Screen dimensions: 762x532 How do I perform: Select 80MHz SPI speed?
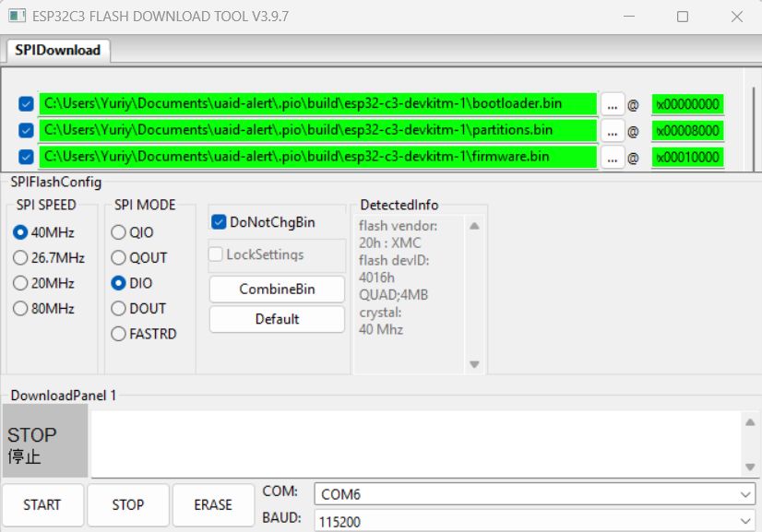pyautogui.click(x=43, y=309)
